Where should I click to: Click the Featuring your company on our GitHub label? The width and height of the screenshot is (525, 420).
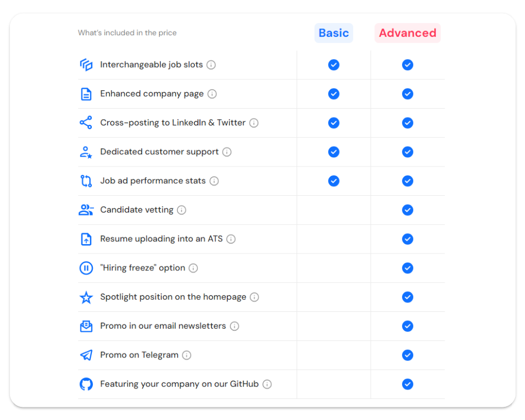click(x=180, y=384)
